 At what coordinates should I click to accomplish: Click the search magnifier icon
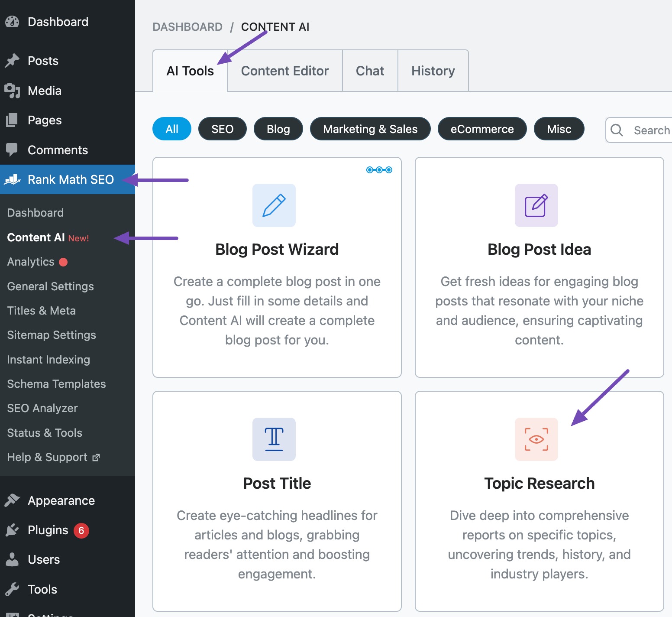(x=617, y=130)
